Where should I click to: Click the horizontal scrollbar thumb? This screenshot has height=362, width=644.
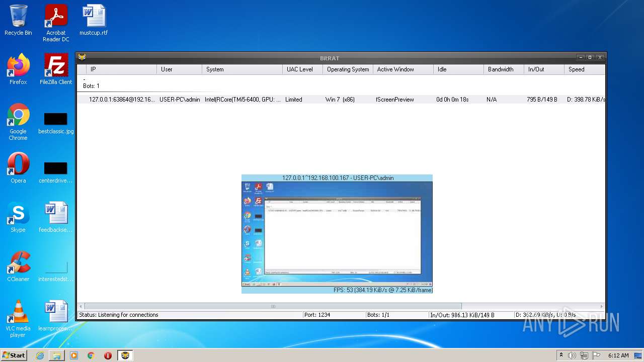pos(273,306)
